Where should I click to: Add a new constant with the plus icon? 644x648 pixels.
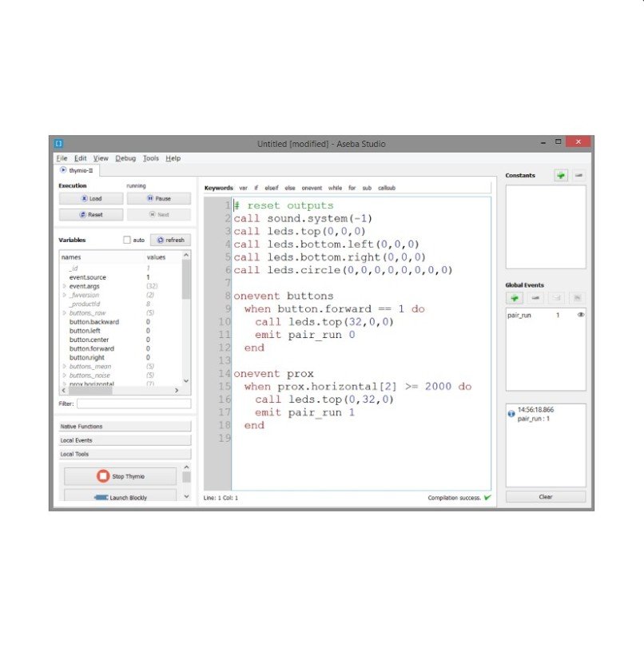point(561,175)
